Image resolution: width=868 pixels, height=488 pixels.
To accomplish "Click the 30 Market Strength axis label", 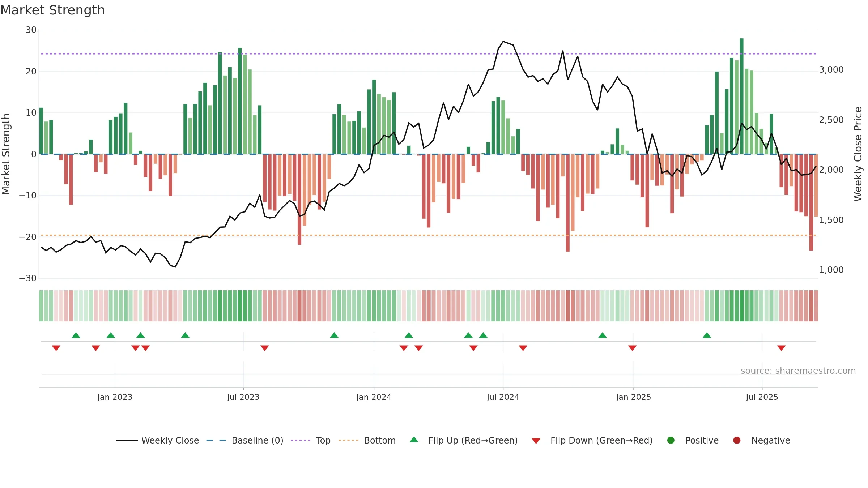I will [31, 30].
